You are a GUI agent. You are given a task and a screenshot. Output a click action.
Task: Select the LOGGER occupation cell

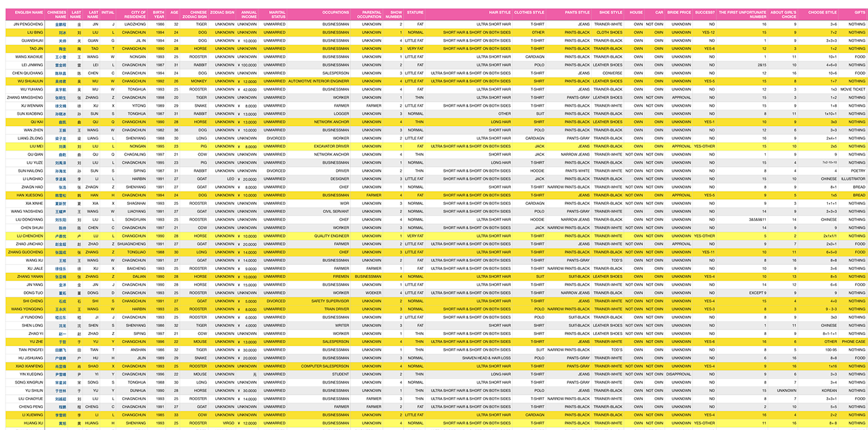342,114
